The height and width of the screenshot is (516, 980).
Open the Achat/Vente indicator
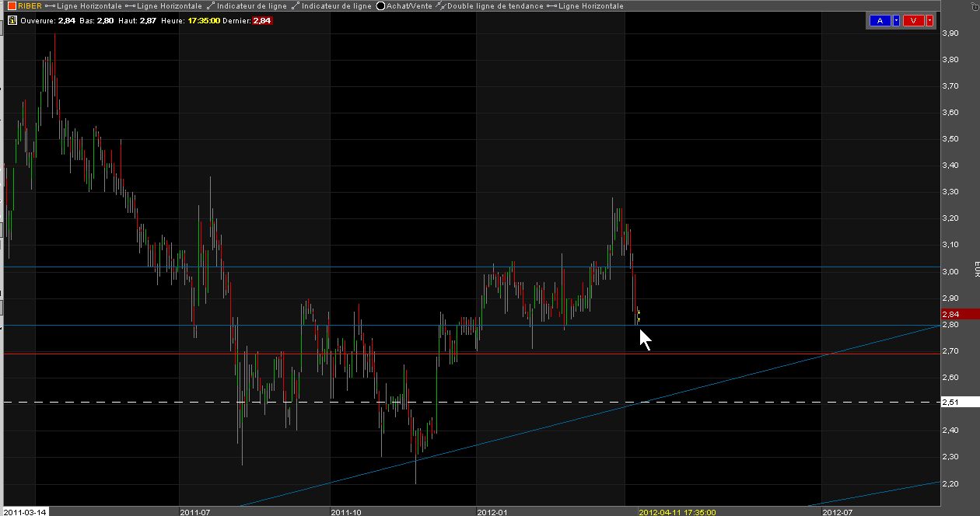405,5
